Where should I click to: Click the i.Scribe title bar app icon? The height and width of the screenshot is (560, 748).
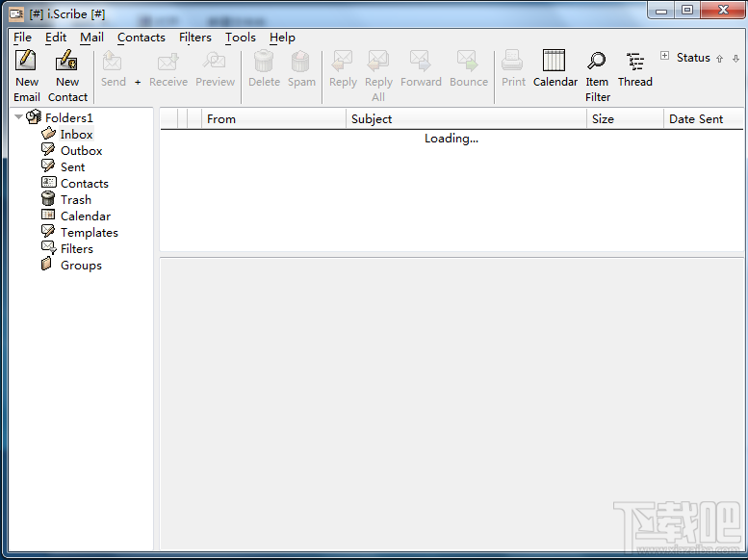coord(16,13)
